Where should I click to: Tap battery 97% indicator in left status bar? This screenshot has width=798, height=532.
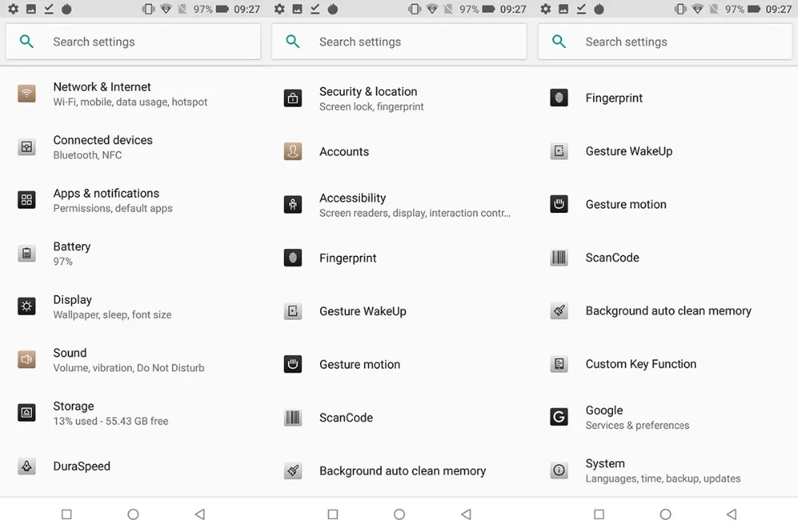click(211, 9)
